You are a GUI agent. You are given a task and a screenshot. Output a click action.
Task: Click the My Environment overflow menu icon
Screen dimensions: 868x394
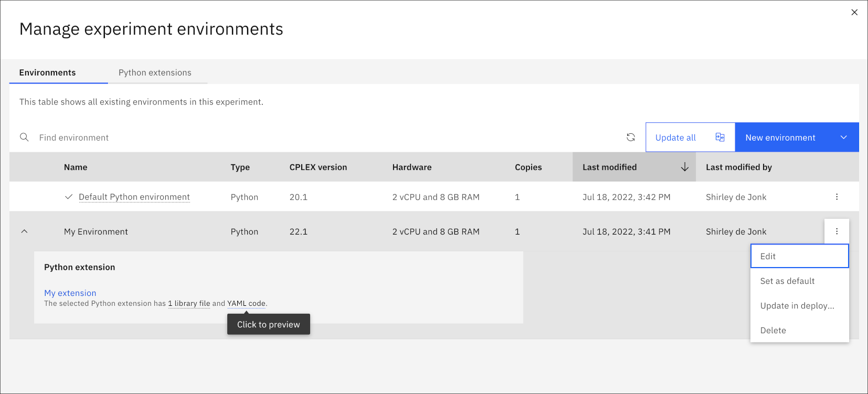(x=837, y=231)
